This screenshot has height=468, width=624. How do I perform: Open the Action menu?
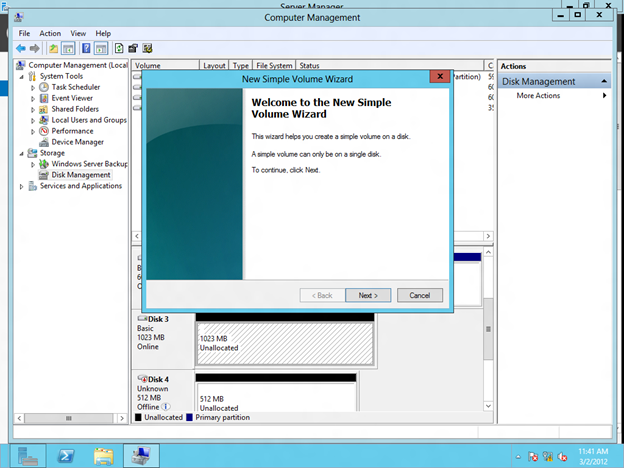pyautogui.click(x=50, y=33)
